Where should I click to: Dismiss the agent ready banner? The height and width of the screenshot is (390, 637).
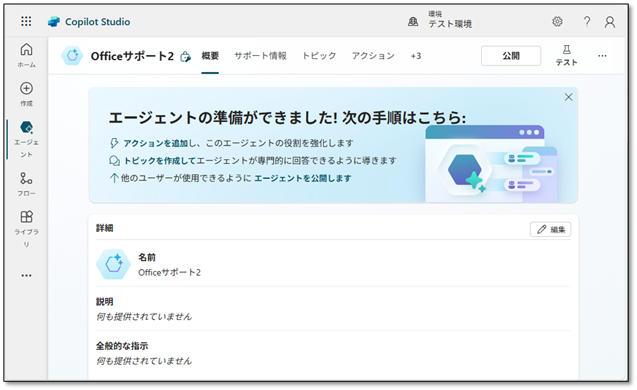568,97
